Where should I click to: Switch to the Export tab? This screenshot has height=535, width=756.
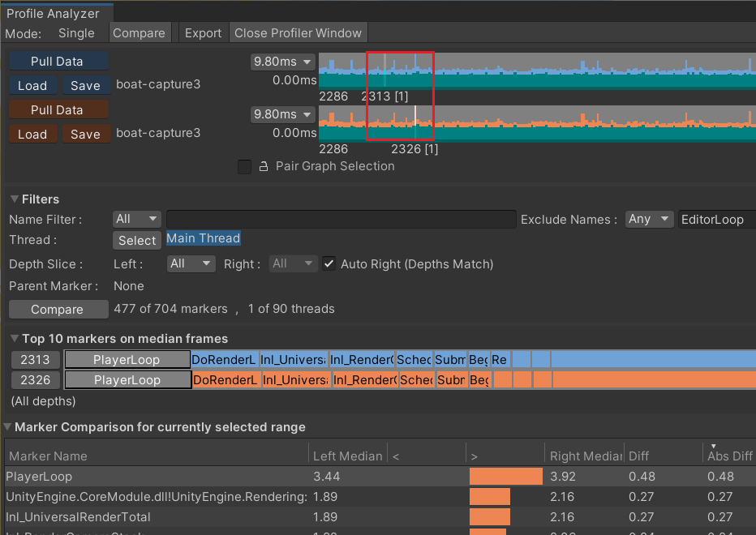click(203, 32)
